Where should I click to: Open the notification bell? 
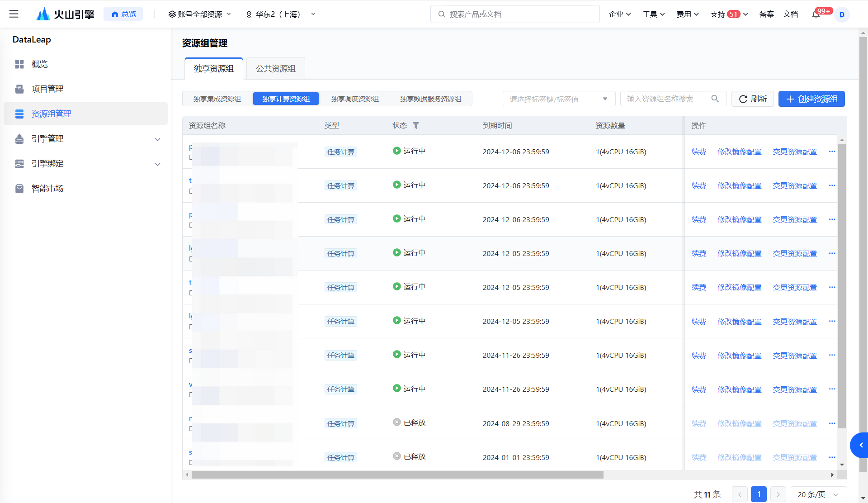tap(816, 14)
